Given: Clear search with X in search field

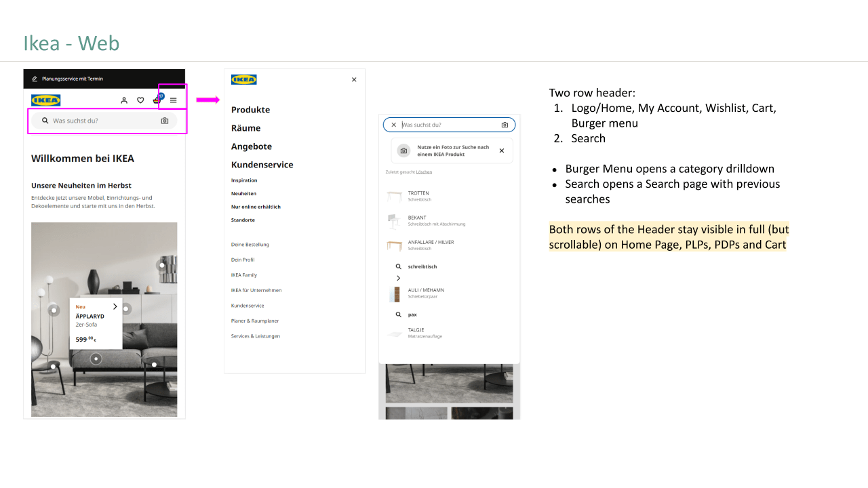Looking at the screenshot, I should point(393,125).
